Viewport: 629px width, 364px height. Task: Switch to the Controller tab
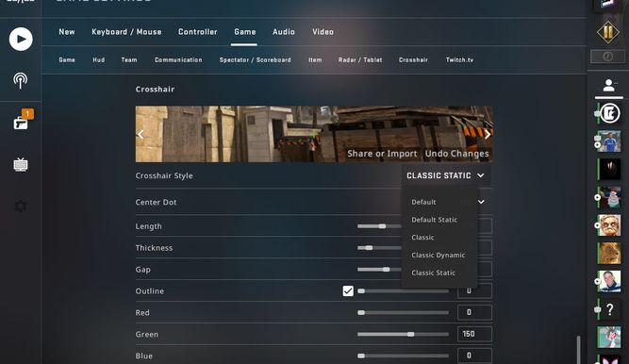(197, 32)
